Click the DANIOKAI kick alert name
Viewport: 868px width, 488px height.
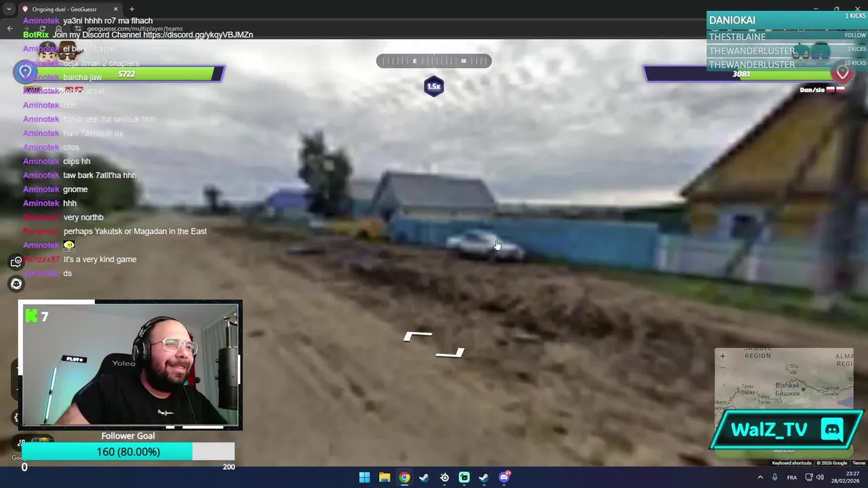(732, 20)
